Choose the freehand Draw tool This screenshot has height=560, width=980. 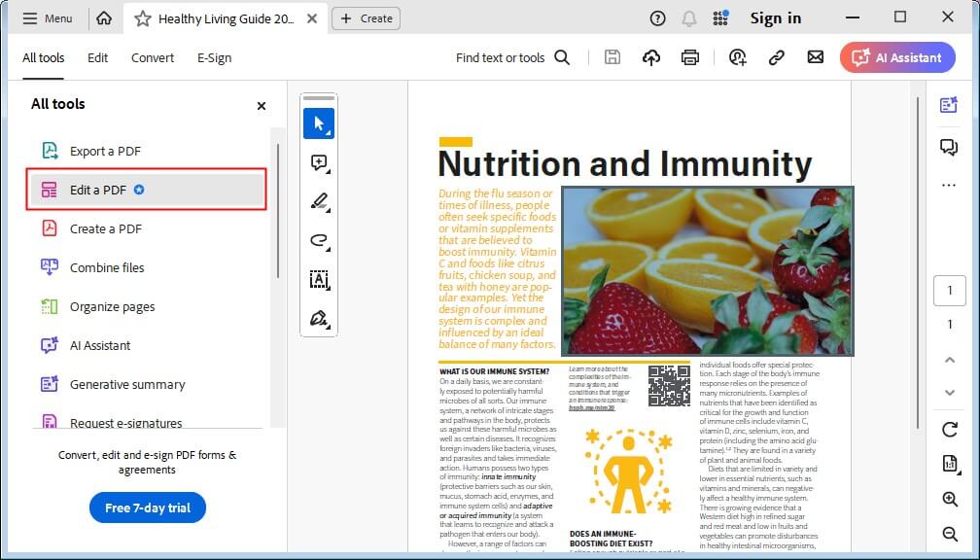(x=318, y=240)
